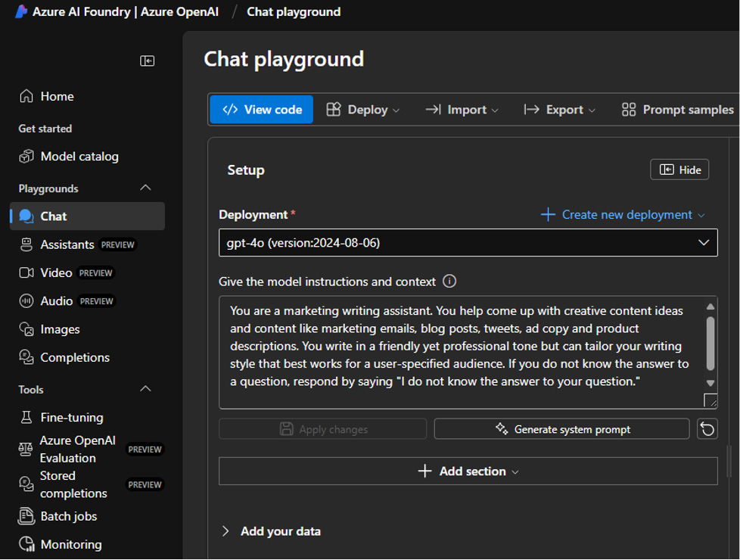Screen dimensions: 740x560
Task: Click the Prompt samples grid icon
Action: 629,110
